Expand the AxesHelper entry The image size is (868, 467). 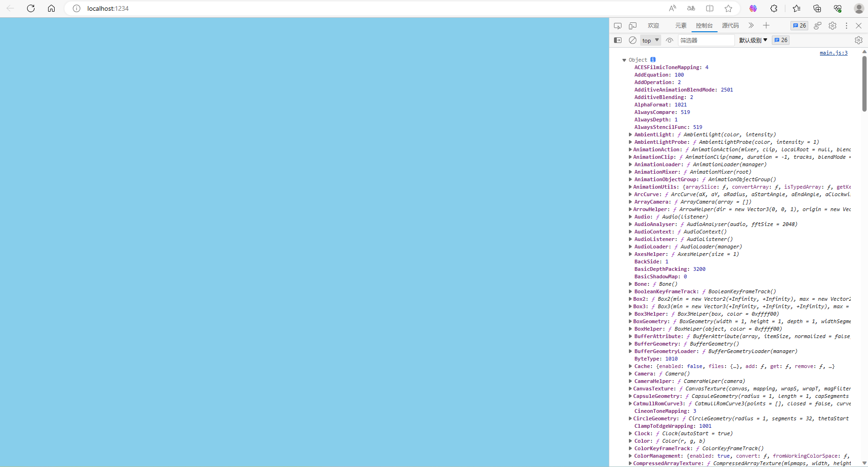[x=630, y=254]
